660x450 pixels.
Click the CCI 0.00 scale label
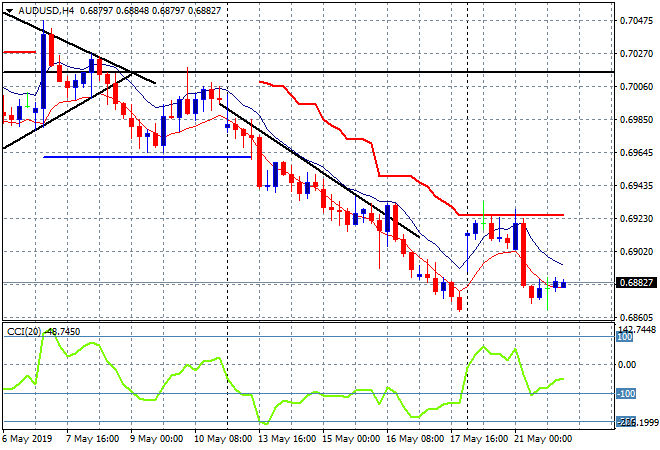pyautogui.click(x=628, y=365)
